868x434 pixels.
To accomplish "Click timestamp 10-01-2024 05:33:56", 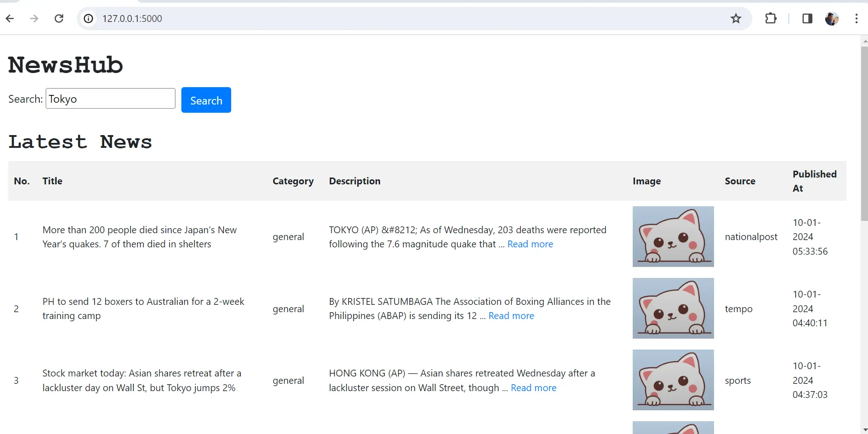I will coord(810,237).
